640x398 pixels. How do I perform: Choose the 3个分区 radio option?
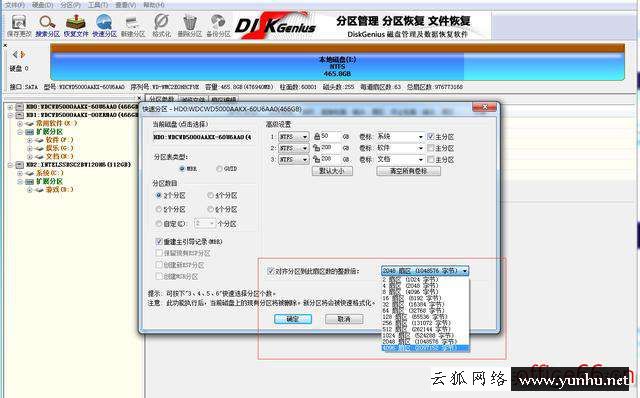pos(159,196)
